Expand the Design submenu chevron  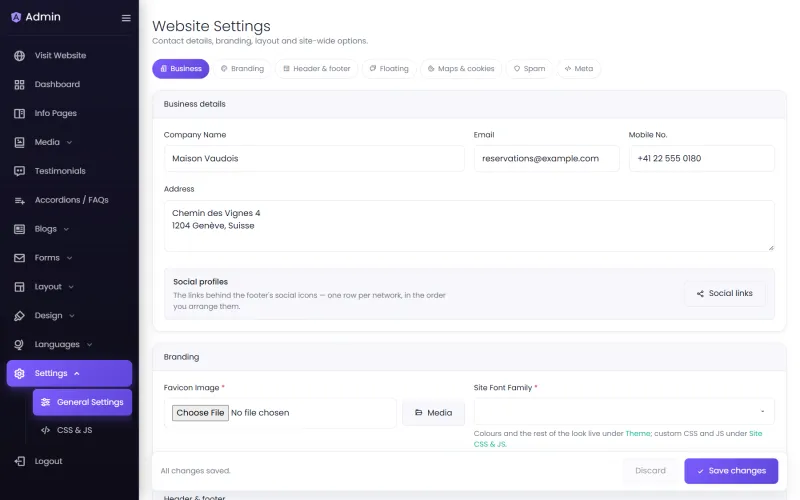click(72, 316)
